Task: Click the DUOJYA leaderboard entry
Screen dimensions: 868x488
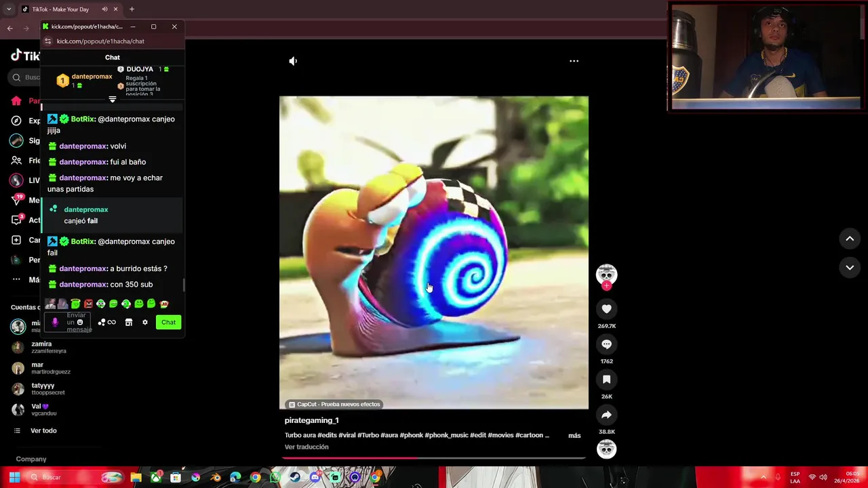Action: [x=142, y=69]
